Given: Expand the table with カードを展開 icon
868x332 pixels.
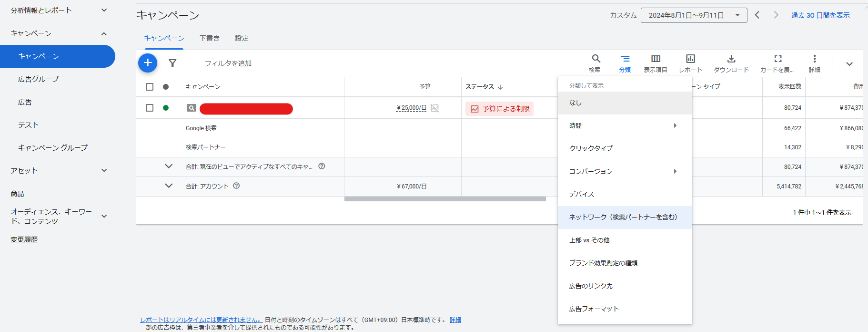Looking at the screenshot, I should pos(778,59).
